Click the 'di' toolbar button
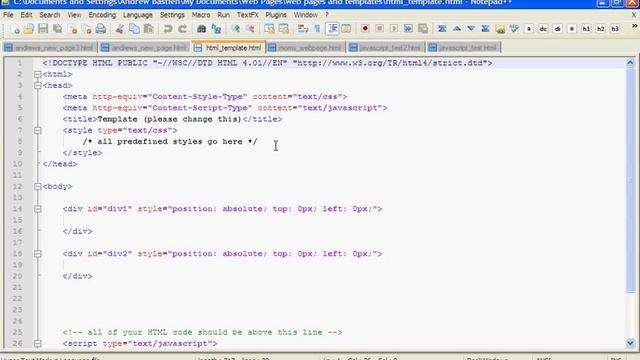 point(558,29)
